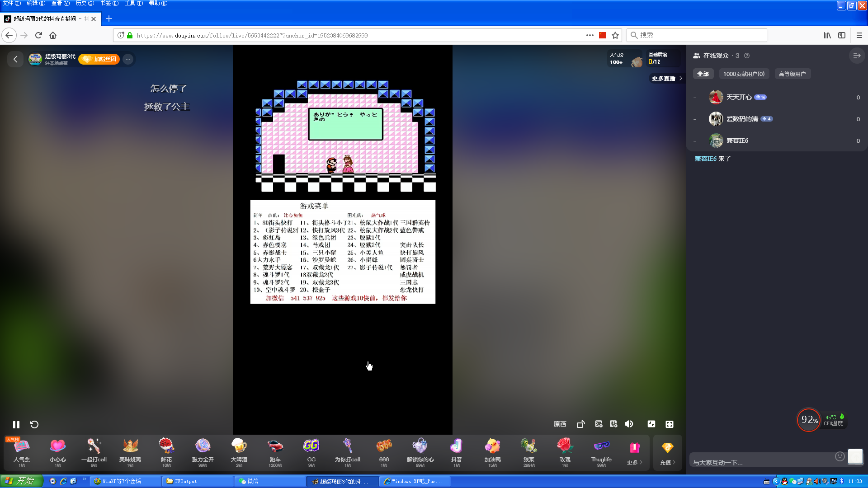Send the 玫瑰 rose gift

coord(565,452)
